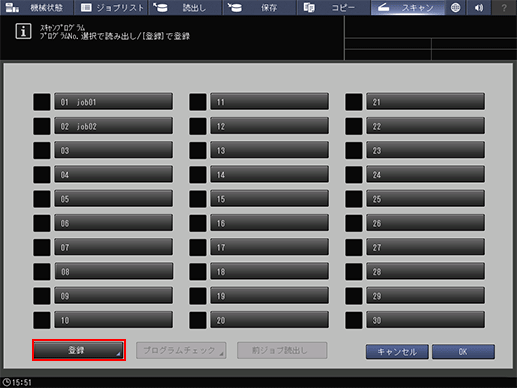Viewport: 517px width, 388px height.
Task: Select program slot 15
Action: [x=270, y=199]
